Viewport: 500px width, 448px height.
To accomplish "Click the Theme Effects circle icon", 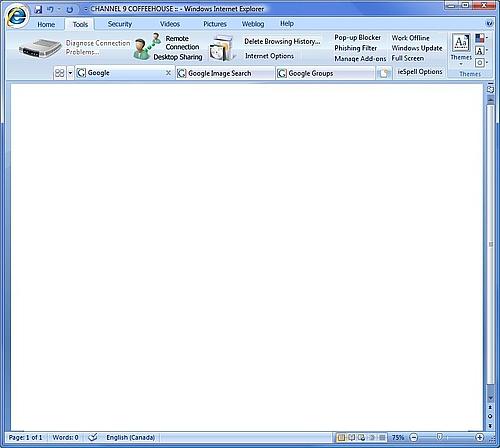I will click(x=480, y=63).
